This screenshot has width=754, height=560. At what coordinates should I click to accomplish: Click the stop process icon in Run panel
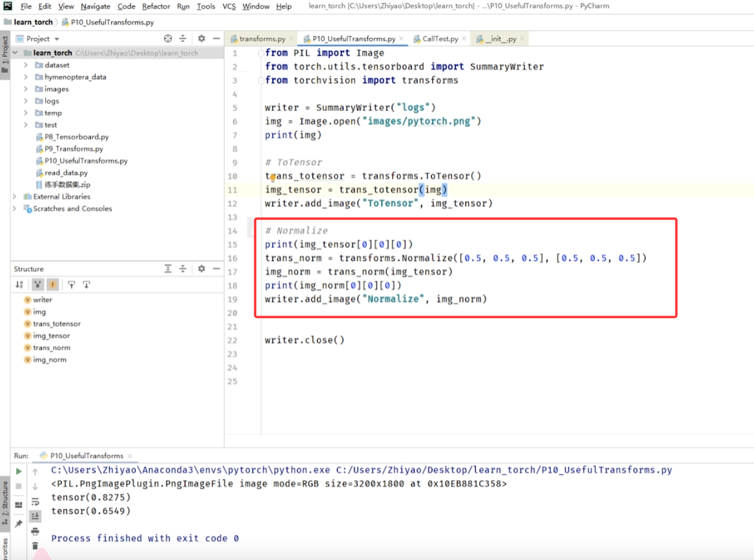pyautogui.click(x=19, y=486)
